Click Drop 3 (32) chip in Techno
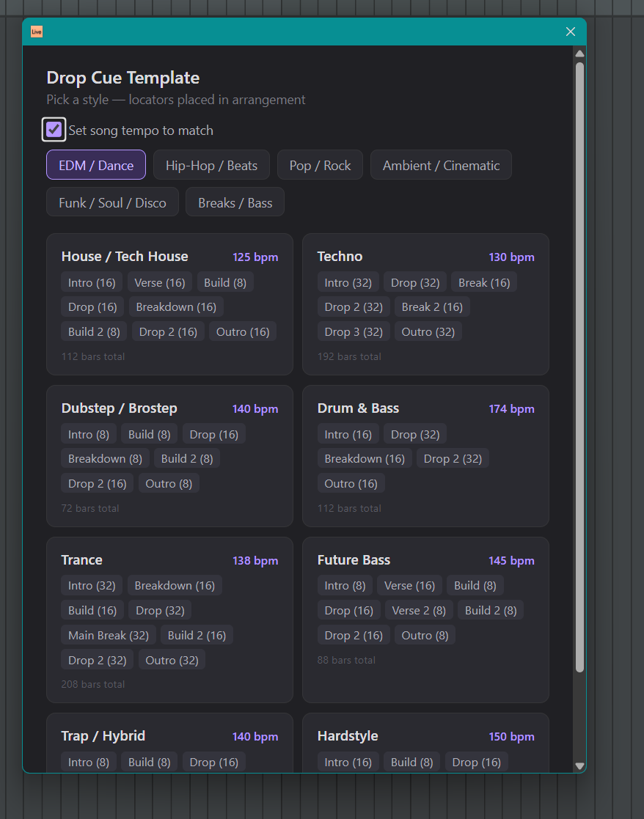The width and height of the screenshot is (644, 819). click(354, 331)
